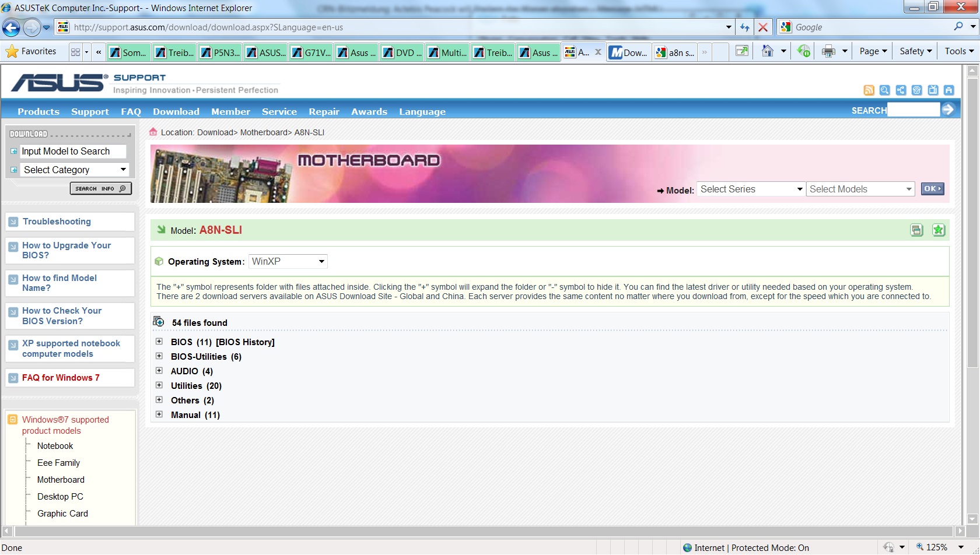Open the Safety menu dropdown

(x=915, y=51)
